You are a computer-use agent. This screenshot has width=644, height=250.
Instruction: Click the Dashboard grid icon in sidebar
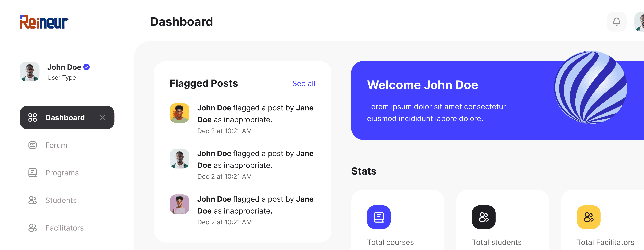coord(32,117)
